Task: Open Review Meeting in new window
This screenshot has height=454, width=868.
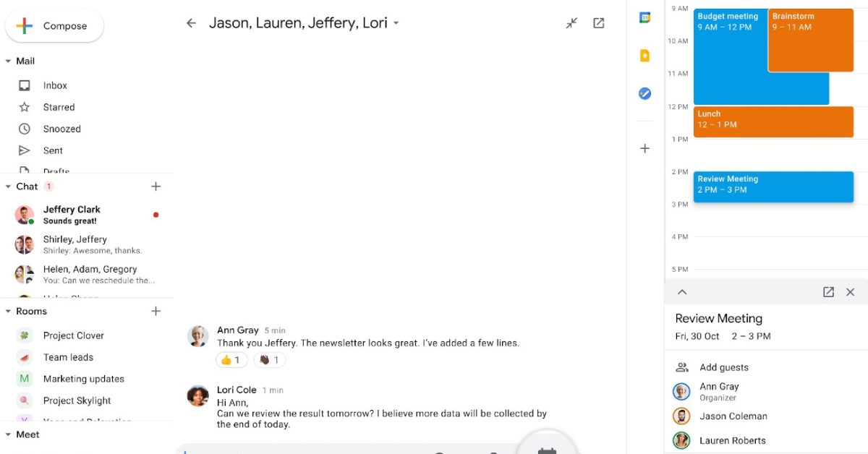Action: (x=828, y=292)
